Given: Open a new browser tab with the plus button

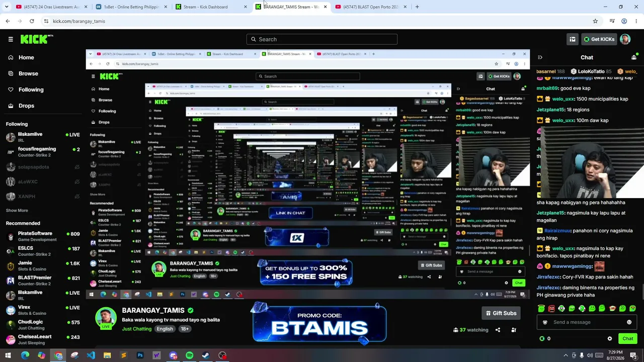Looking at the screenshot, I should 417,7.
